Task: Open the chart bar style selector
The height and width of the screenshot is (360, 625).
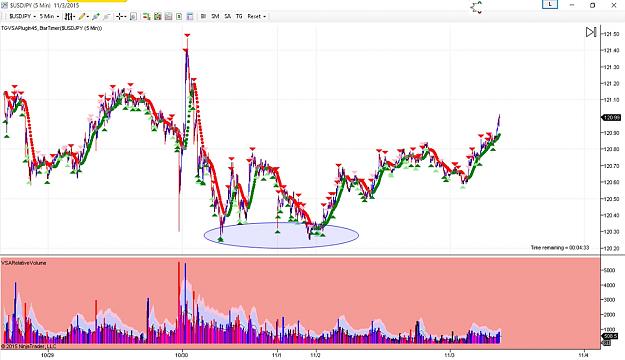Action: pyautogui.click(x=69, y=16)
